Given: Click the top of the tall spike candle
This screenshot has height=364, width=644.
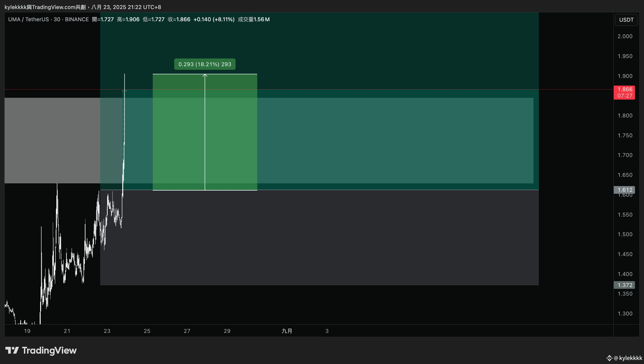Looking at the screenshot, I should [125, 74].
